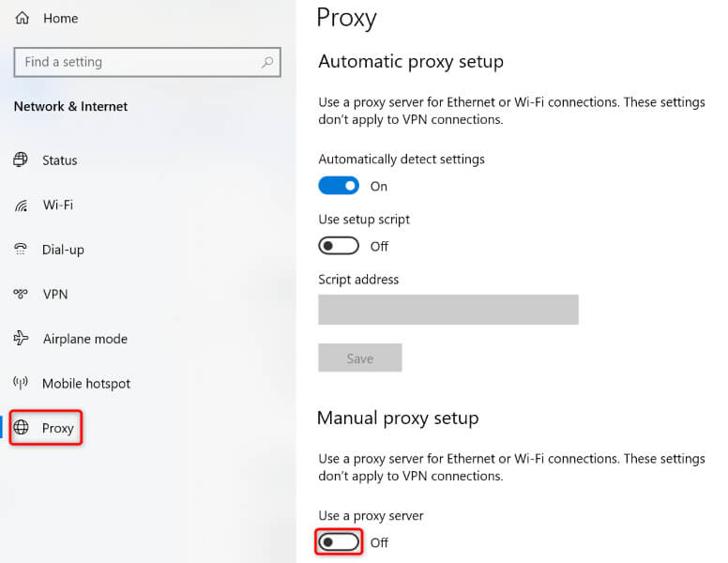
Task: Click the VPN icon
Action: click(21, 294)
